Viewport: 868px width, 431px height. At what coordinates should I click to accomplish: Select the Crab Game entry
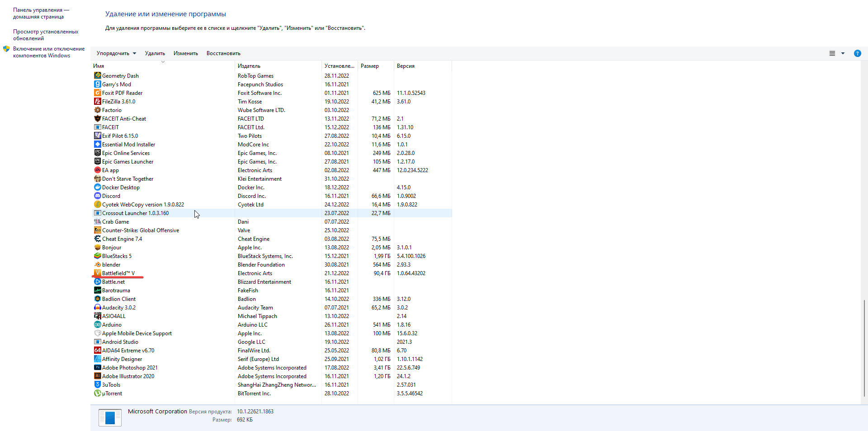pos(115,222)
